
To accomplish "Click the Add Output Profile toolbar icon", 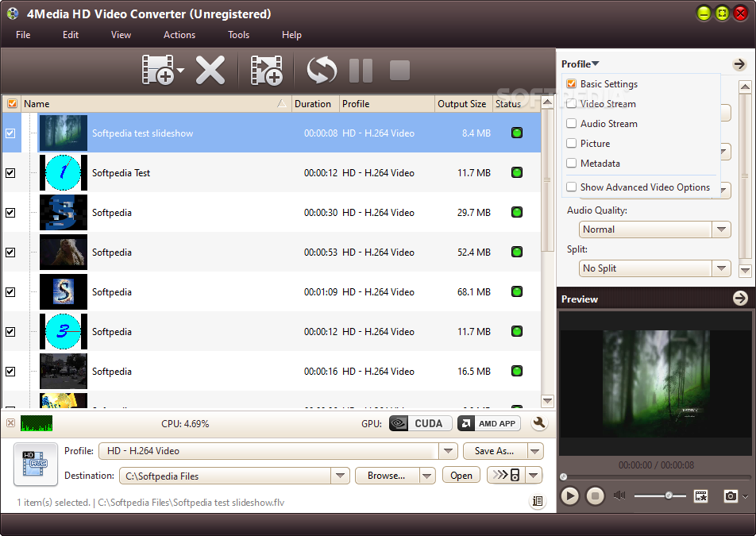I will [x=267, y=71].
